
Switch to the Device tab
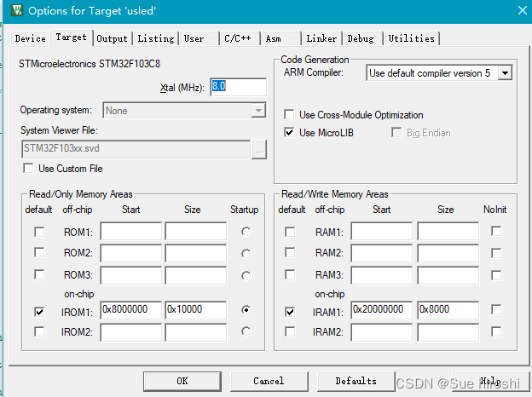[30, 38]
